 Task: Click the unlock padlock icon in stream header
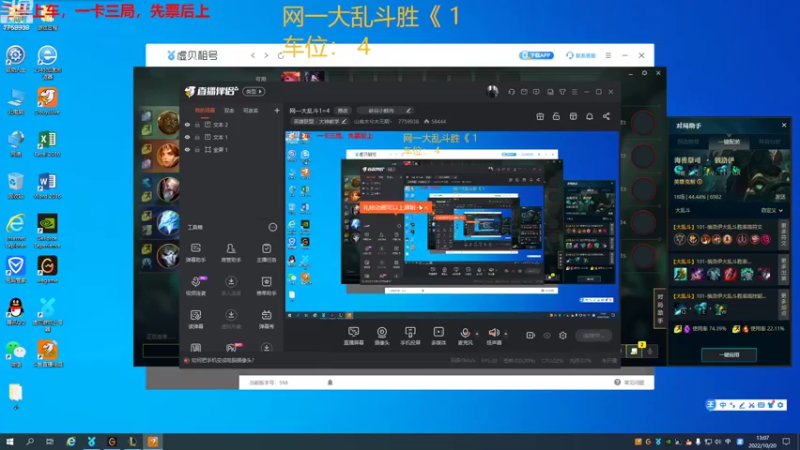[x=556, y=116]
